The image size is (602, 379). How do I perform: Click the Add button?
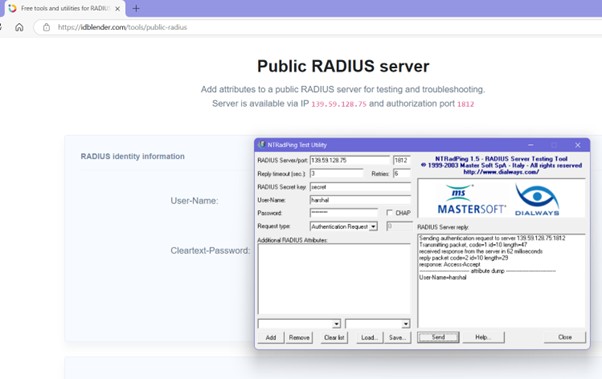point(271,338)
